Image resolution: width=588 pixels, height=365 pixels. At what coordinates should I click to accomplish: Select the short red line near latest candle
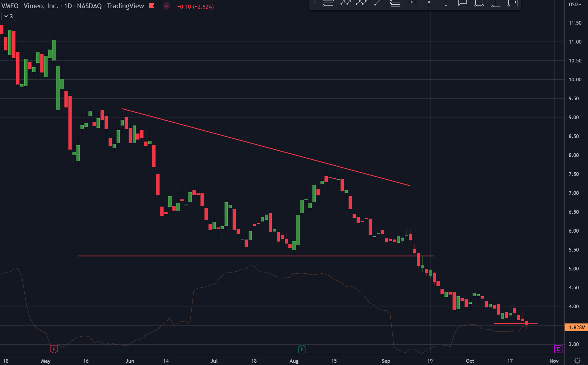tap(516, 323)
